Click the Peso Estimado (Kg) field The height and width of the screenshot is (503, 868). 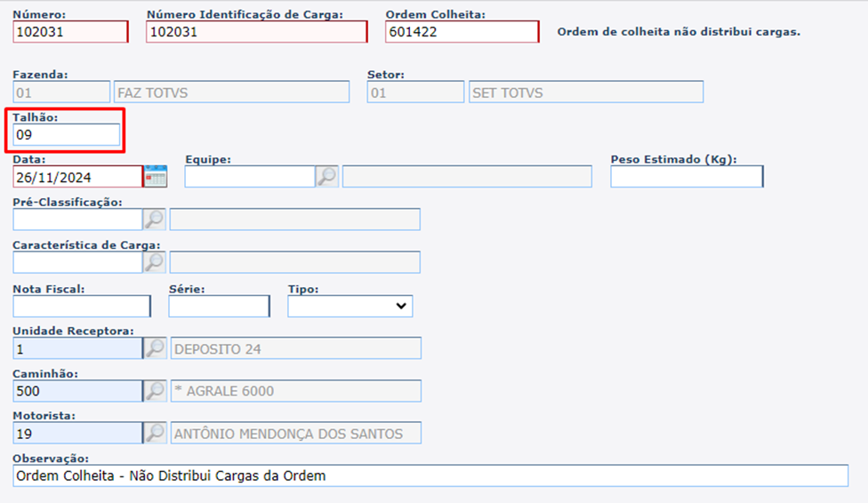click(686, 176)
